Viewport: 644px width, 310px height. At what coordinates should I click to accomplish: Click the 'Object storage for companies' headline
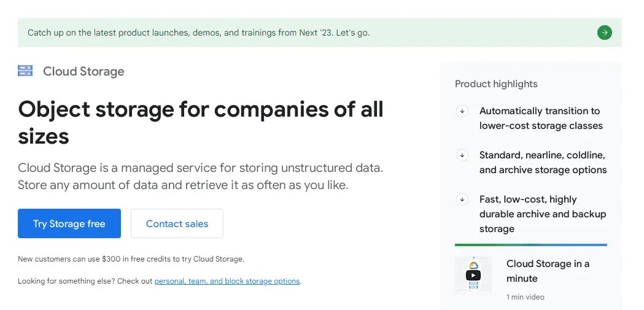(201, 122)
